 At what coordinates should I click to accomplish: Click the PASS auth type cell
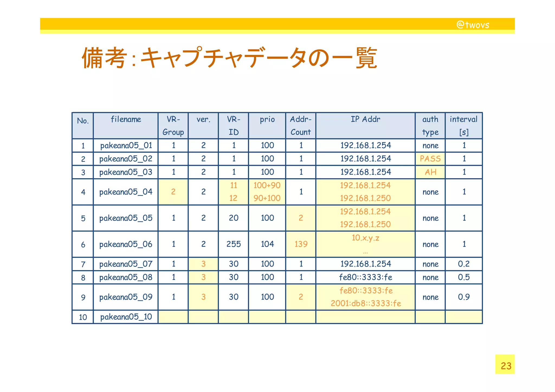click(430, 159)
